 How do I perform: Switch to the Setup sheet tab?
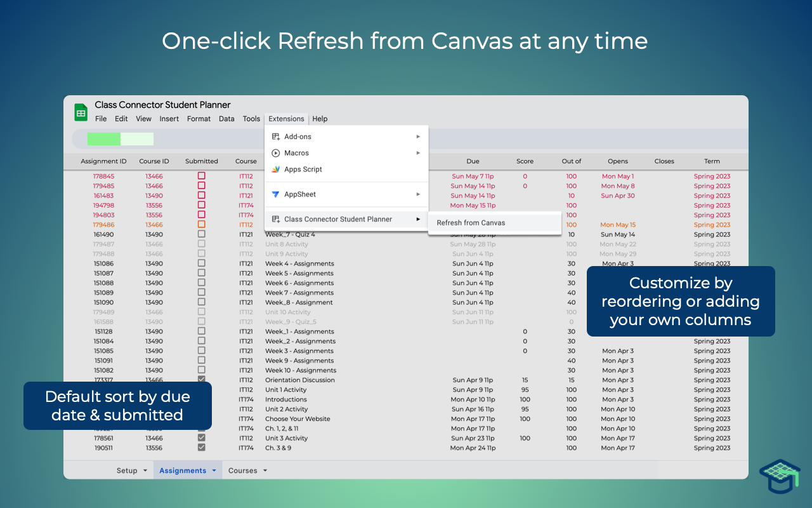coord(127,471)
